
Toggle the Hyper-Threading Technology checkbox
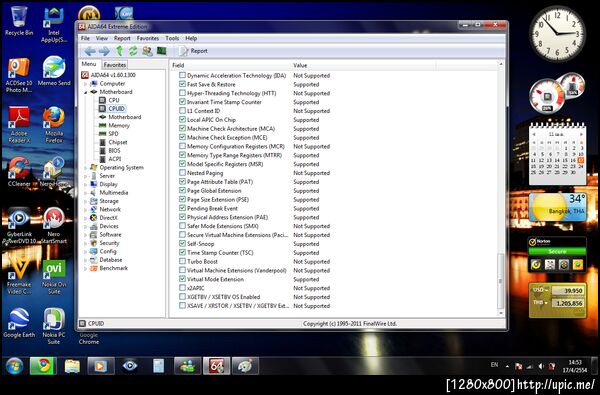click(x=183, y=93)
